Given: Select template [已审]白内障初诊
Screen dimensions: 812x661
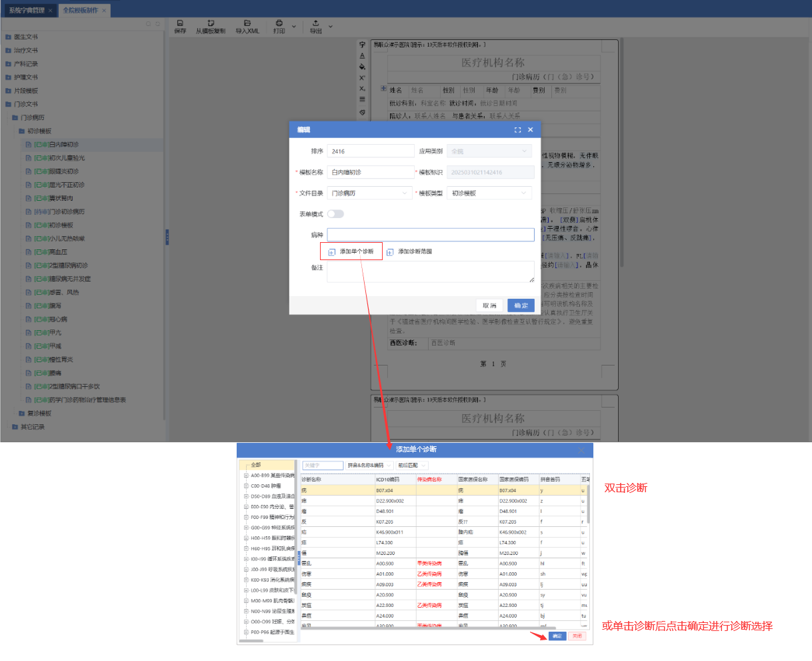Looking at the screenshot, I should (57, 145).
